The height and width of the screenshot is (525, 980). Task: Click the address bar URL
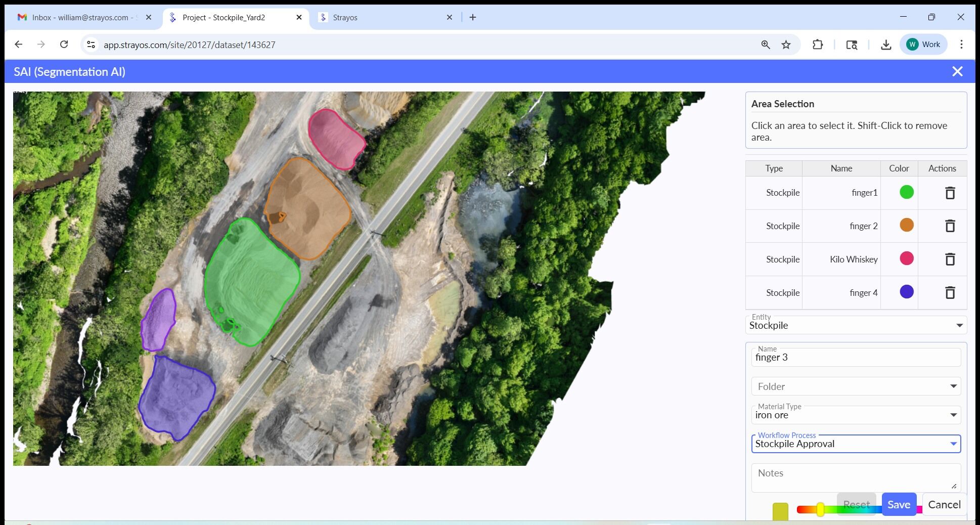pos(190,45)
